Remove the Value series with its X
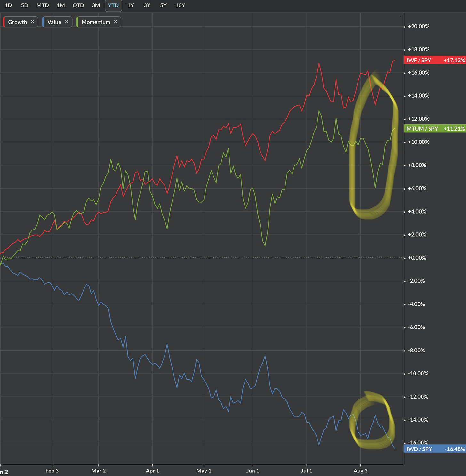This screenshot has height=476, width=466. (67, 22)
